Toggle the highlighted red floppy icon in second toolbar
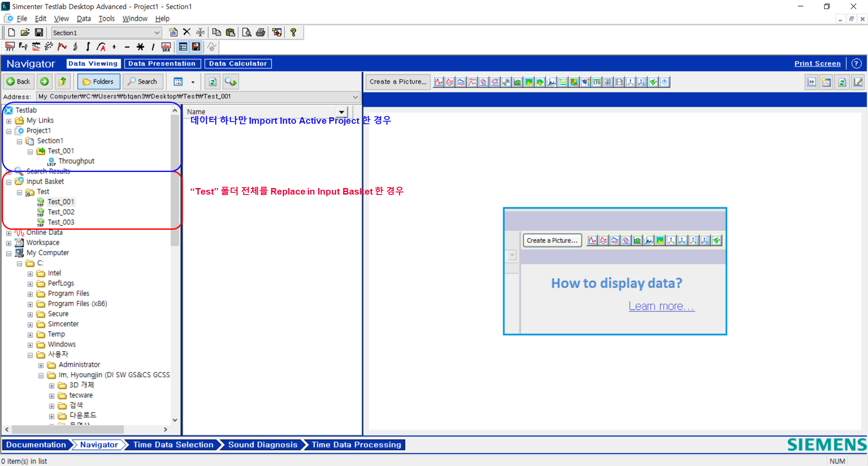The height and width of the screenshot is (466, 868). (196, 46)
